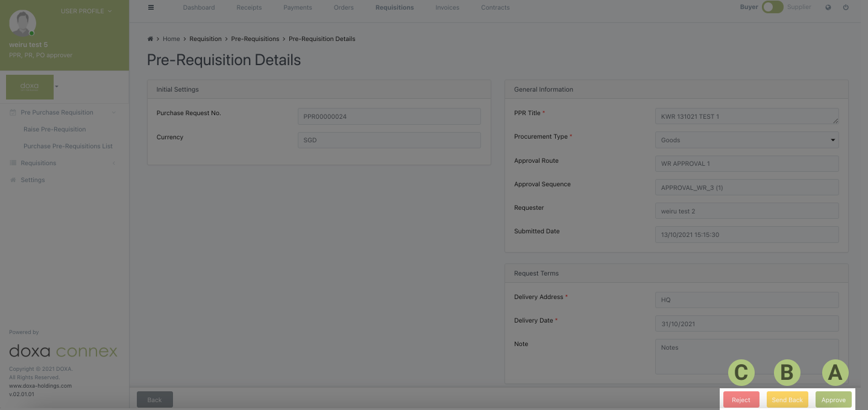Click the Currency field showing SGD
The width and height of the screenshot is (868, 410).
click(x=389, y=140)
